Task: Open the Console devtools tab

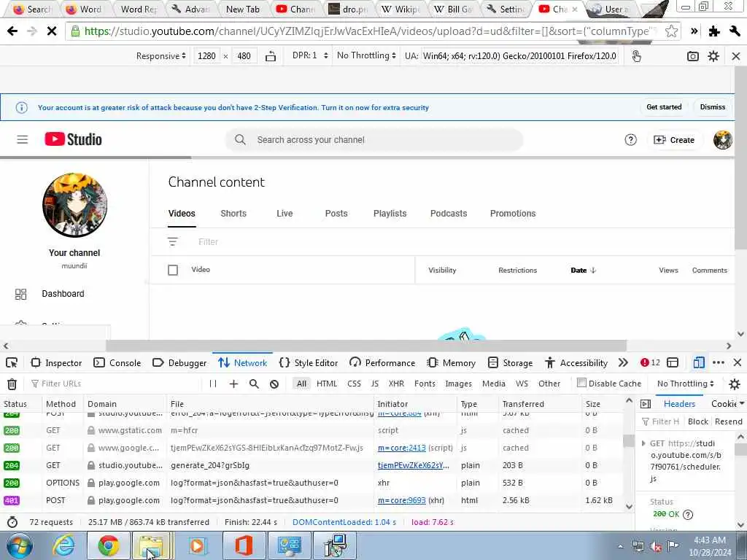Action: pos(117,363)
